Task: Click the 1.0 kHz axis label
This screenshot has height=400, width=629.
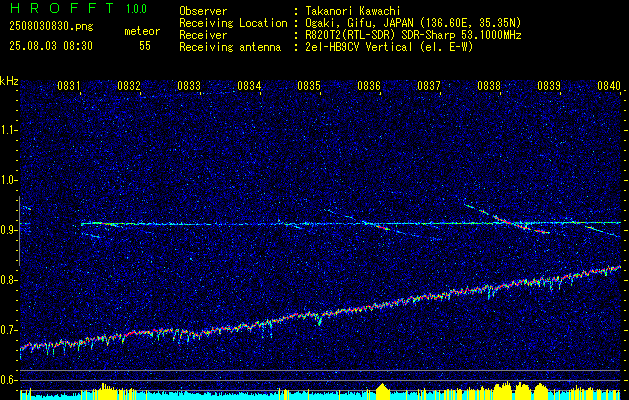Action: coord(8,180)
